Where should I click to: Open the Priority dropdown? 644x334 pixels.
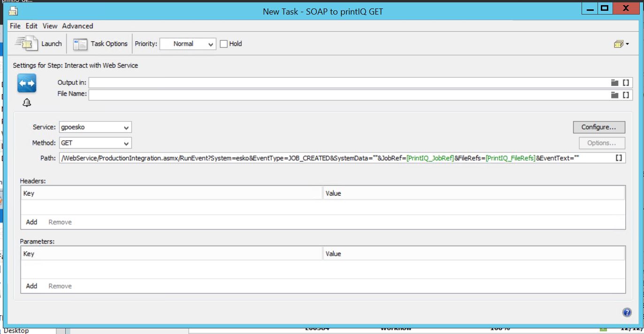pyautogui.click(x=188, y=44)
